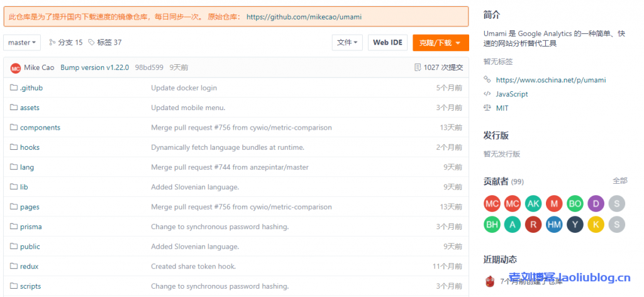
Task: Open the components folder
Action: 40,128
